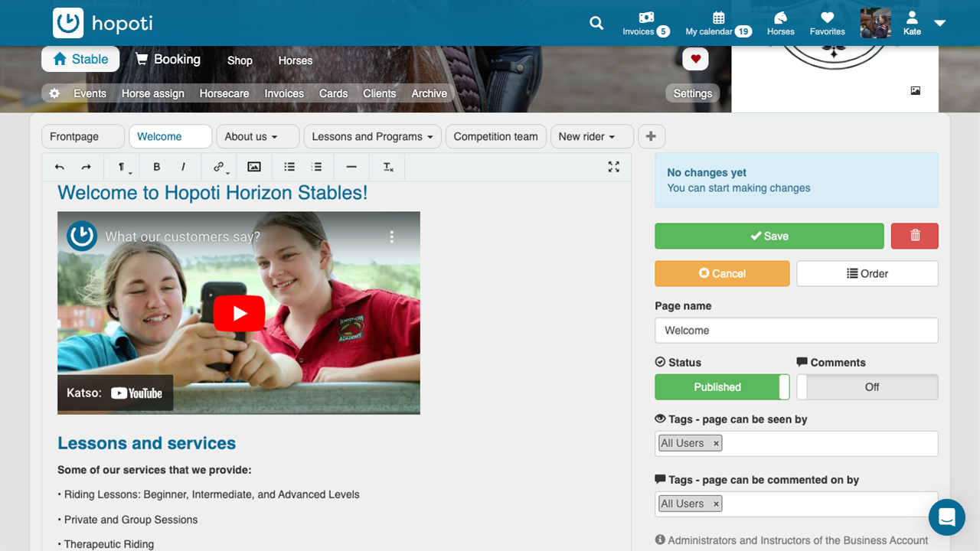Turn on the Comments toggle
The width and height of the screenshot is (980, 551).
(867, 387)
